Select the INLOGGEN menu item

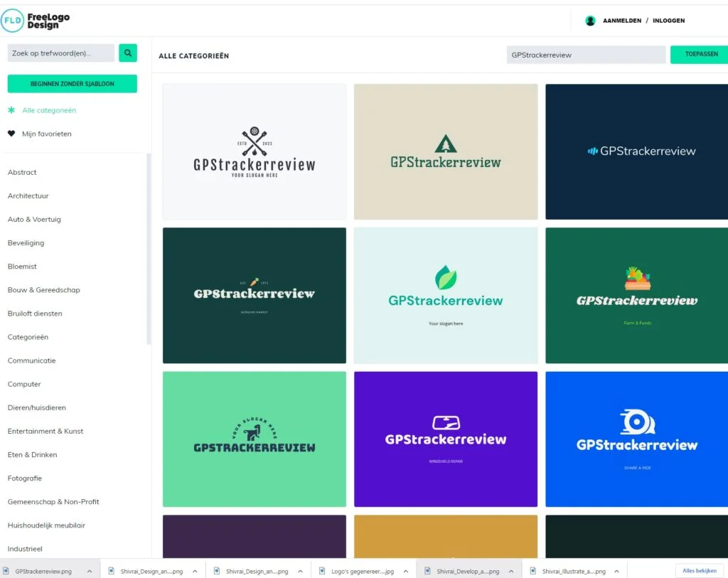[668, 21]
